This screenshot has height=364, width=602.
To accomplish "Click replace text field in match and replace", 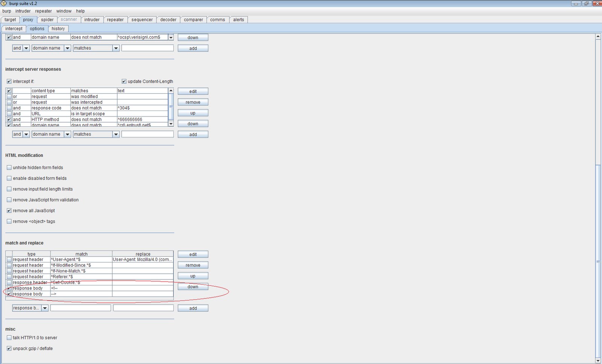I will click(x=143, y=308).
